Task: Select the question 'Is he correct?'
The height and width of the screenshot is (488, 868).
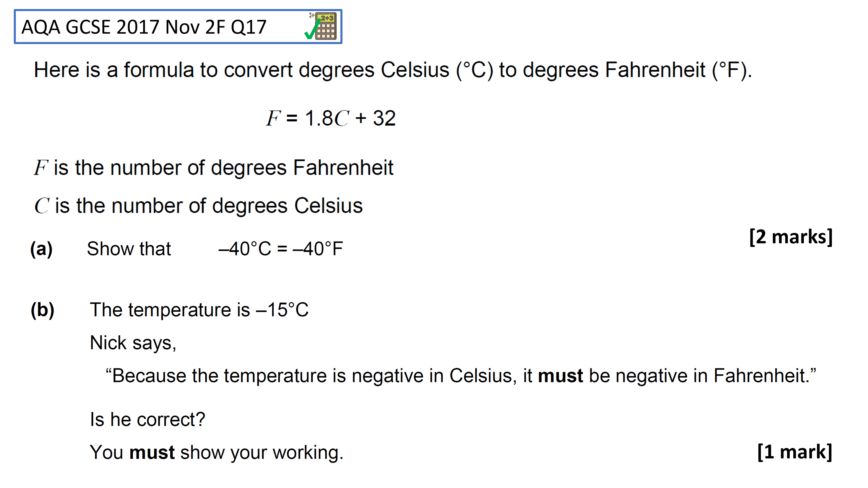Action: 148,420
